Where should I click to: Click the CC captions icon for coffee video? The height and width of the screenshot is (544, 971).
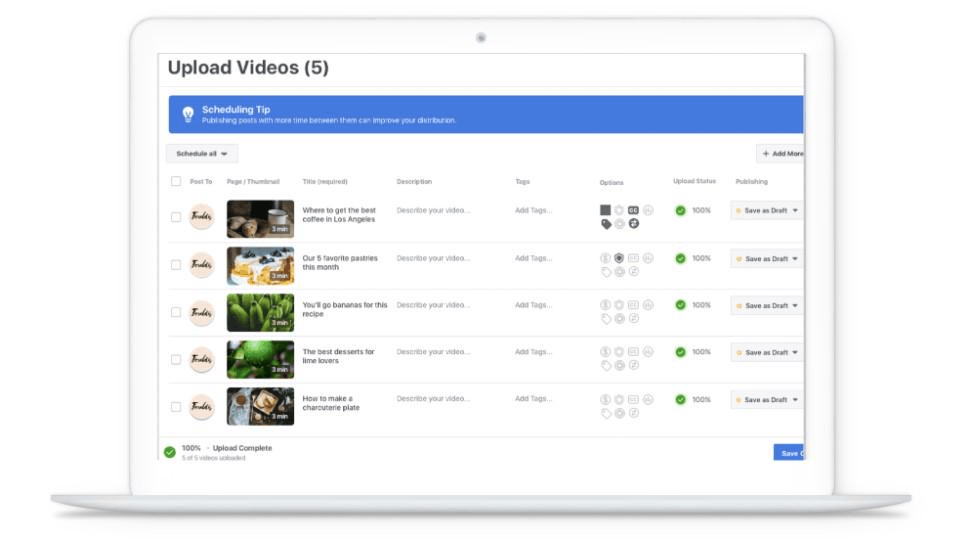pos(633,210)
